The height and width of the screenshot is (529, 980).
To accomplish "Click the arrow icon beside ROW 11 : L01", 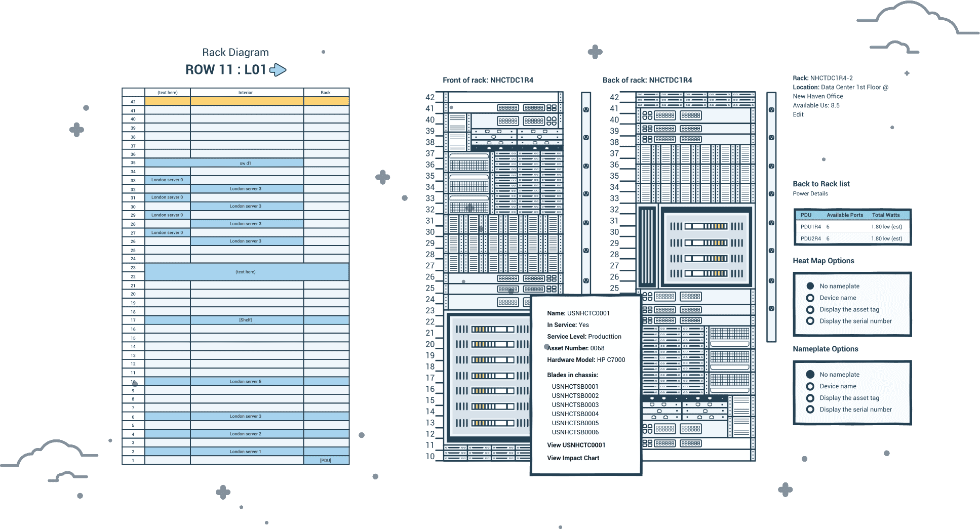I will [278, 70].
